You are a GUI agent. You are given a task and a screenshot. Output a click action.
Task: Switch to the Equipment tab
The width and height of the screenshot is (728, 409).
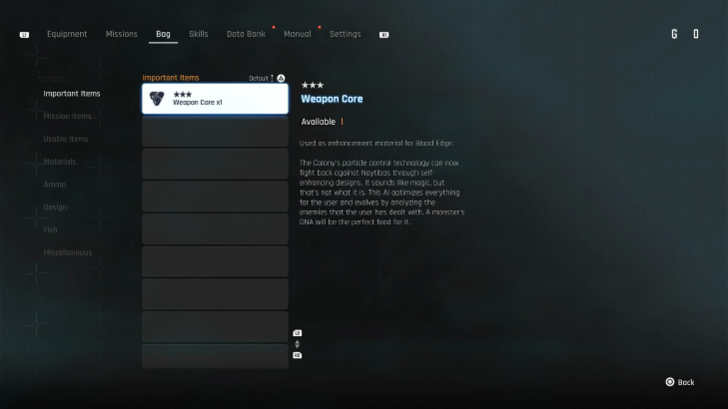pos(67,34)
